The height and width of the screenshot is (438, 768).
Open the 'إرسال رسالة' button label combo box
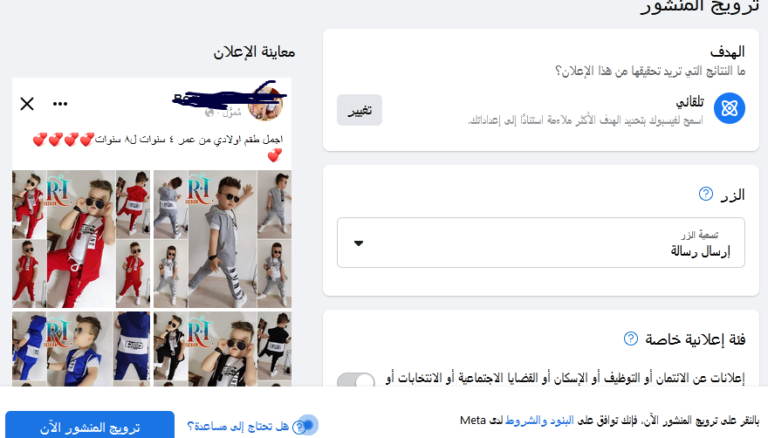(541, 243)
